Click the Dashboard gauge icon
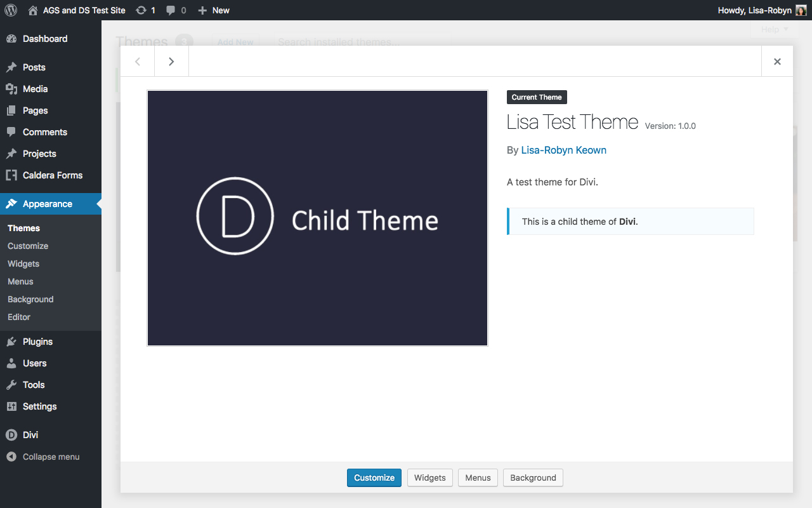This screenshot has width=812, height=508. point(11,39)
